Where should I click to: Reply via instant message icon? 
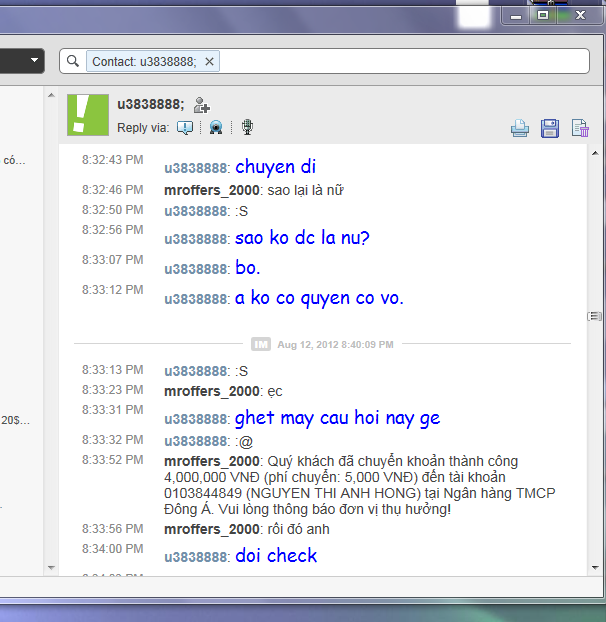(x=185, y=128)
